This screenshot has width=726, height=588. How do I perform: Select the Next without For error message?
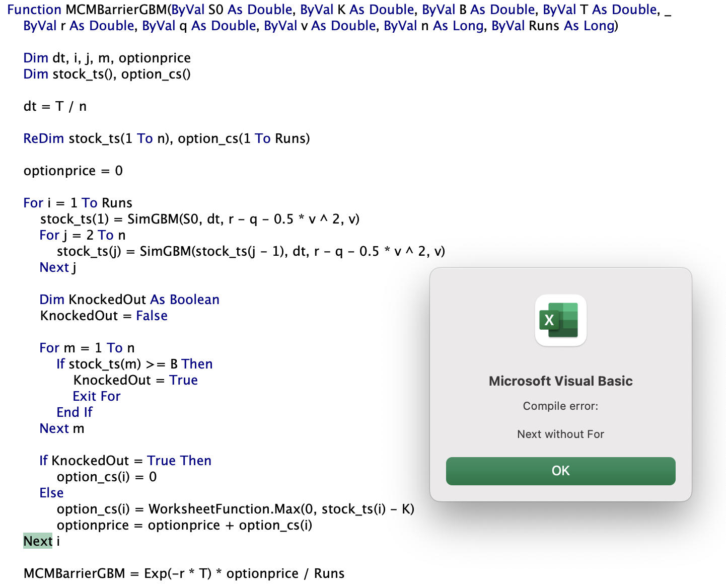coord(560,434)
